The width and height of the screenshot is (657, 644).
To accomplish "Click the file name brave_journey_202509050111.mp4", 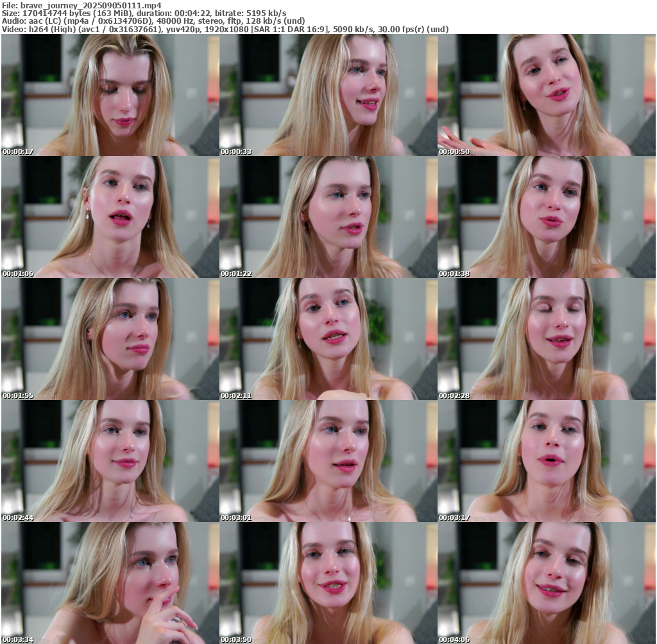I will point(90,5).
